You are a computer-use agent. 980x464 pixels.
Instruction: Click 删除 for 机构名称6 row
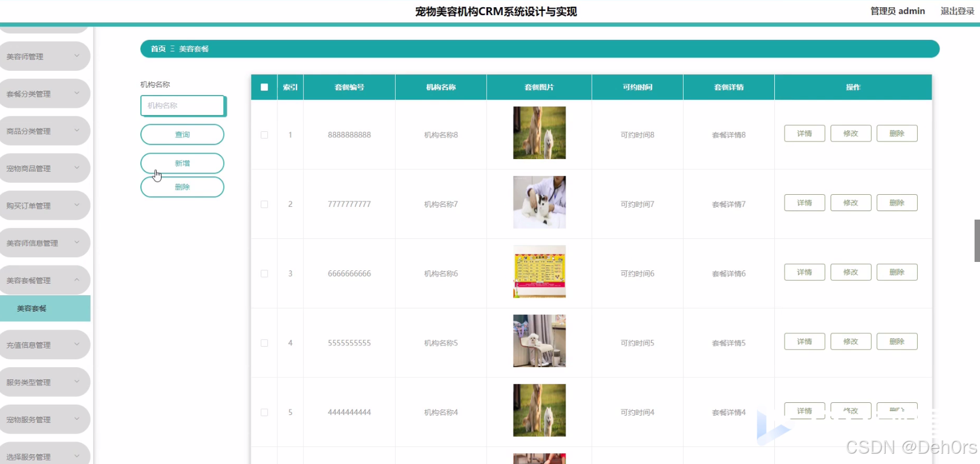pyautogui.click(x=897, y=272)
